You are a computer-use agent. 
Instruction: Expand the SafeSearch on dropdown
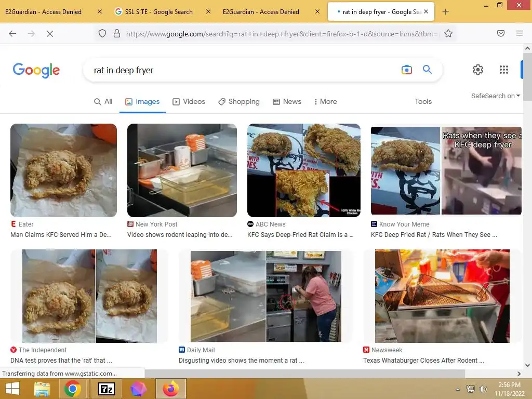[x=495, y=96]
